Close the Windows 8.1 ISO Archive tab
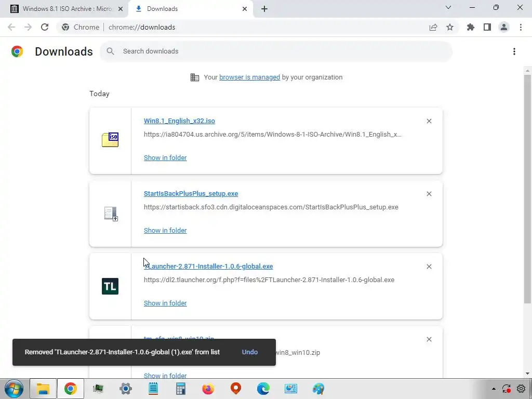 point(121,9)
